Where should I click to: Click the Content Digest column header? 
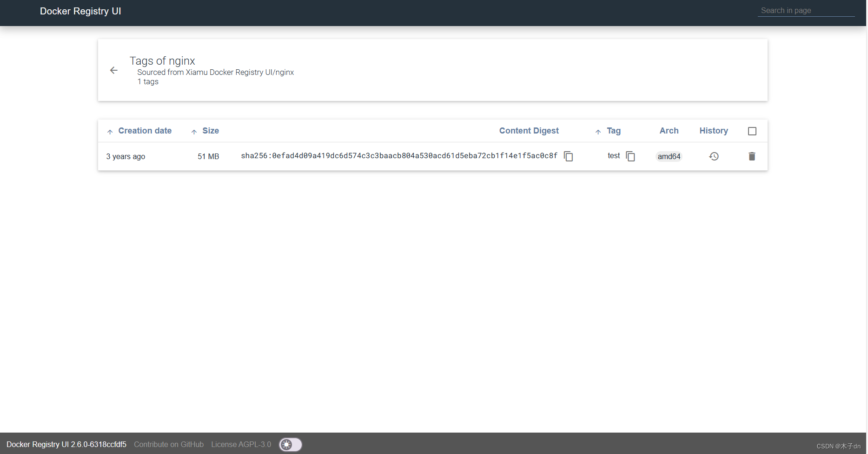coord(529,131)
